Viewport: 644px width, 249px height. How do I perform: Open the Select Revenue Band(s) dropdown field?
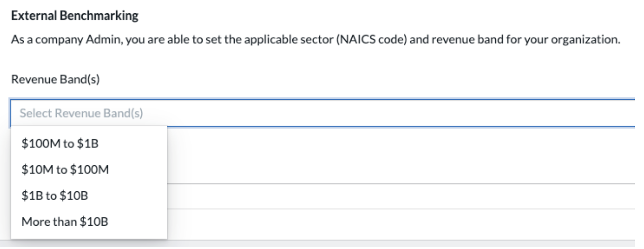point(322,113)
